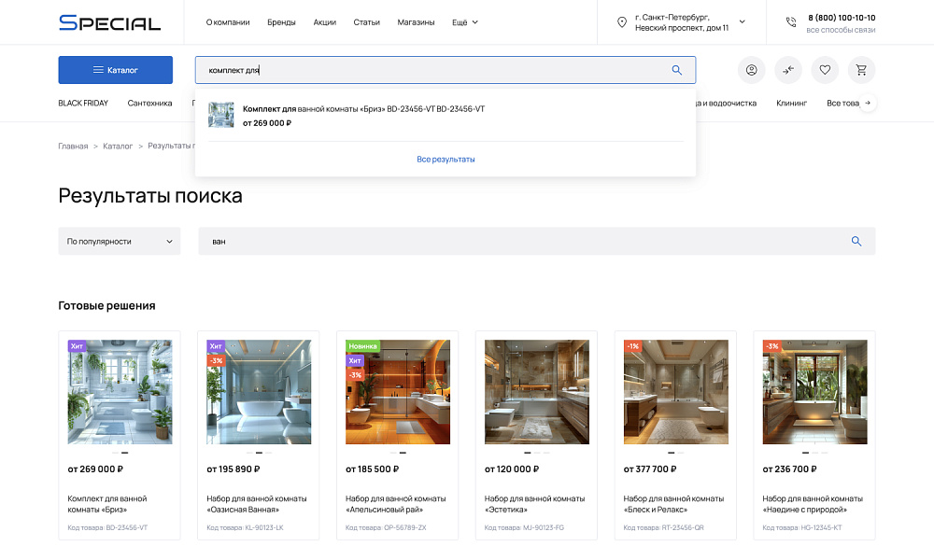This screenshot has height=560, width=934.
Task: Click the location pin icon by the address
Action: [622, 22]
